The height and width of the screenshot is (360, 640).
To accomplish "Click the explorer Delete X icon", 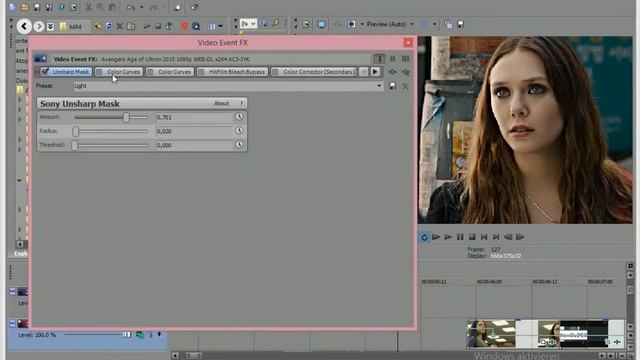I will pos(120,27).
